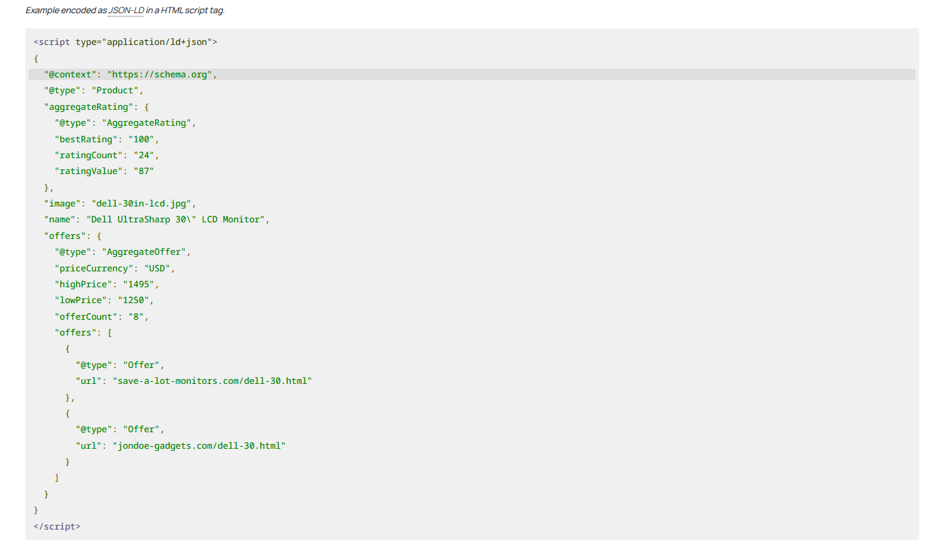The height and width of the screenshot is (560, 937).
Task: Open the JSON-LD link in the caption
Action: [x=126, y=11]
